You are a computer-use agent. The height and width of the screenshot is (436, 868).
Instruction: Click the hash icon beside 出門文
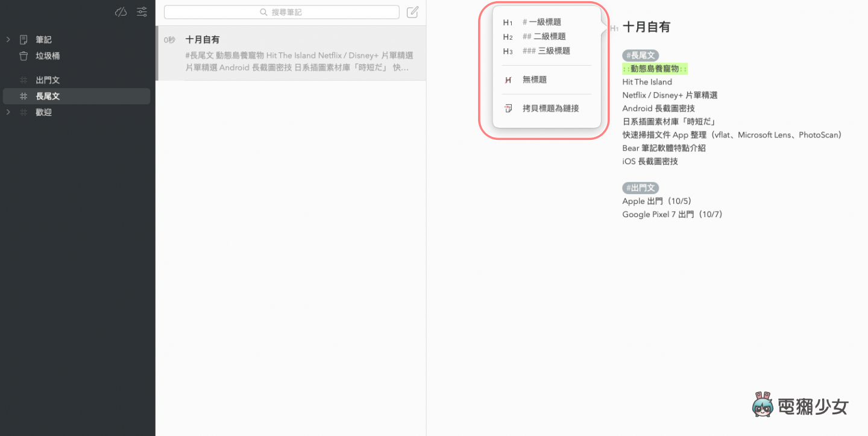click(x=24, y=80)
